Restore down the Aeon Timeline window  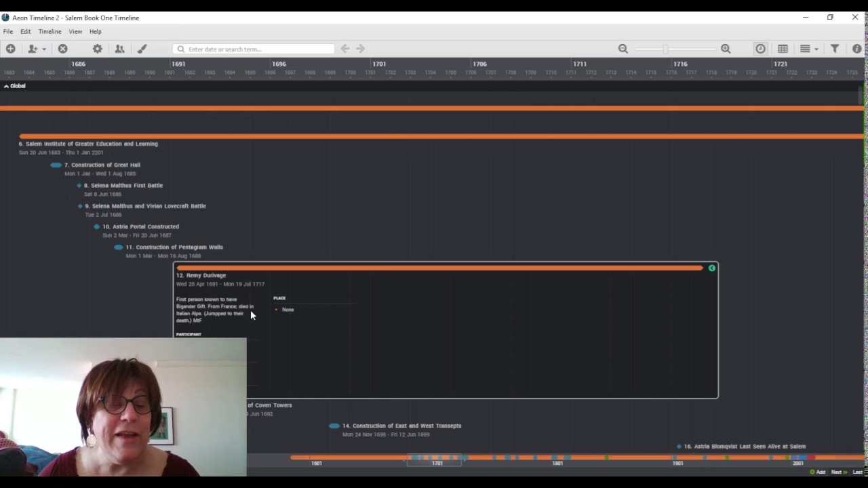point(830,18)
